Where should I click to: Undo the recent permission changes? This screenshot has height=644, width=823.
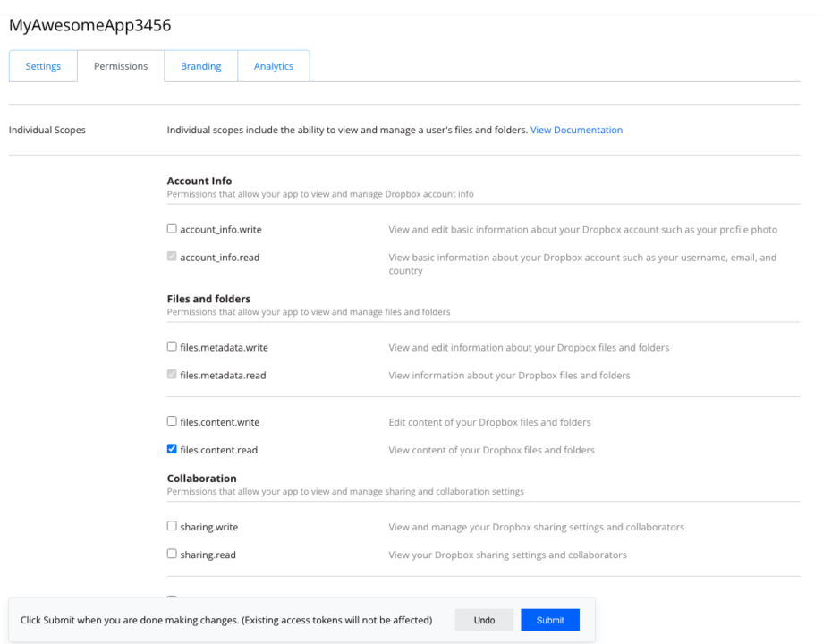[x=484, y=619]
